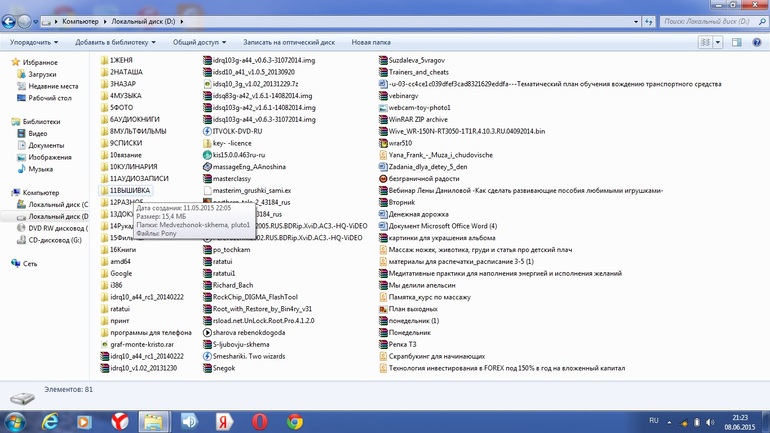Image resolution: width=770 pixels, height=433 pixels.
Task: Click the volume icon in system tray
Action: point(710,422)
